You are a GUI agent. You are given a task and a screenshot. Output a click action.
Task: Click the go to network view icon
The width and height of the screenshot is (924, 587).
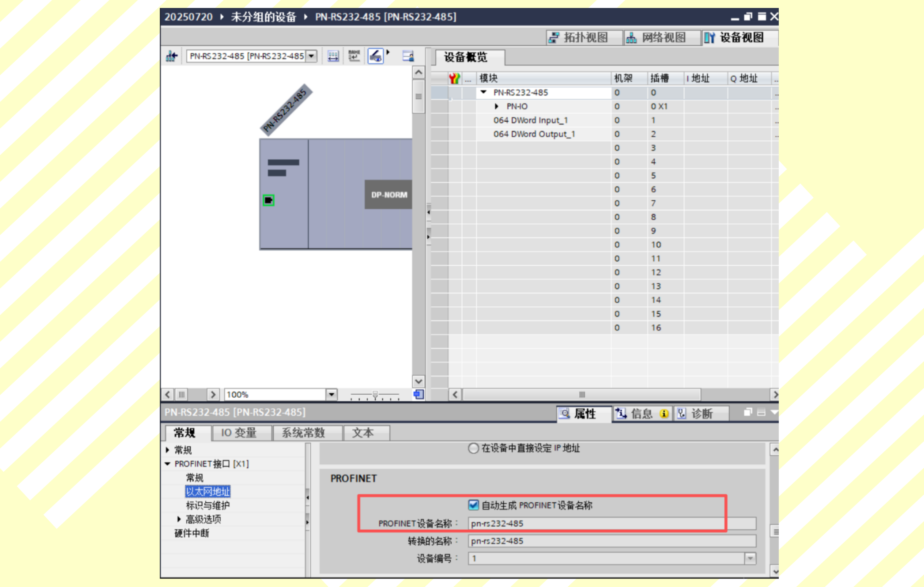pyautogui.click(x=172, y=56)
